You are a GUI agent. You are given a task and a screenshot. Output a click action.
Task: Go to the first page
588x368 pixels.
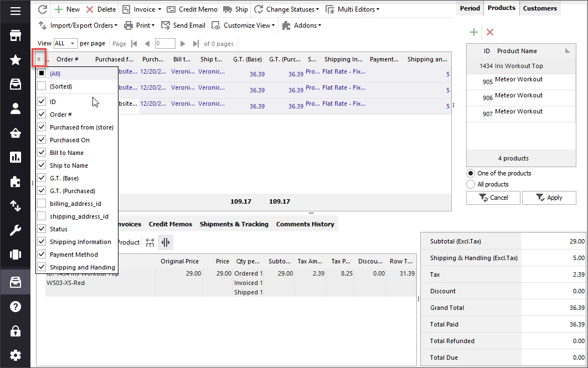coord(134,44)
